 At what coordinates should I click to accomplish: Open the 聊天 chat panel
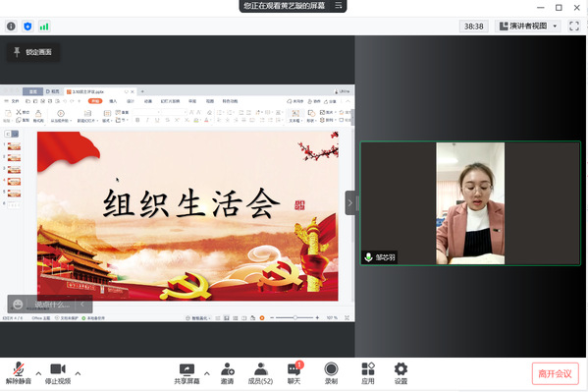tap(294, 373)
